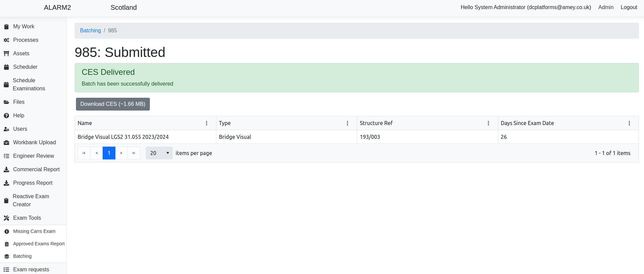Open My Work in the sidebar
This screenshot has width=644, height=274.
click(x=24, y=26)
